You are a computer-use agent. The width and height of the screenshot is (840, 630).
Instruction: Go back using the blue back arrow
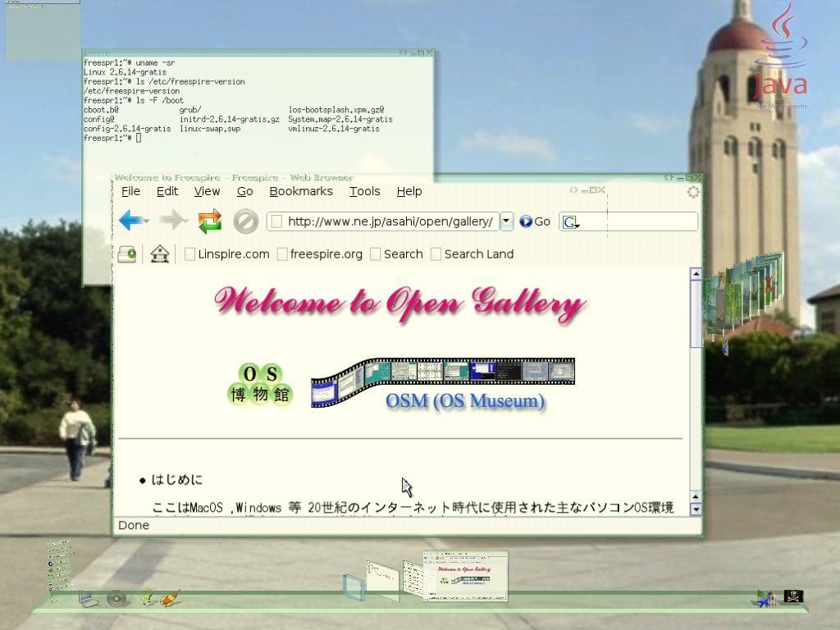[129, 220]
